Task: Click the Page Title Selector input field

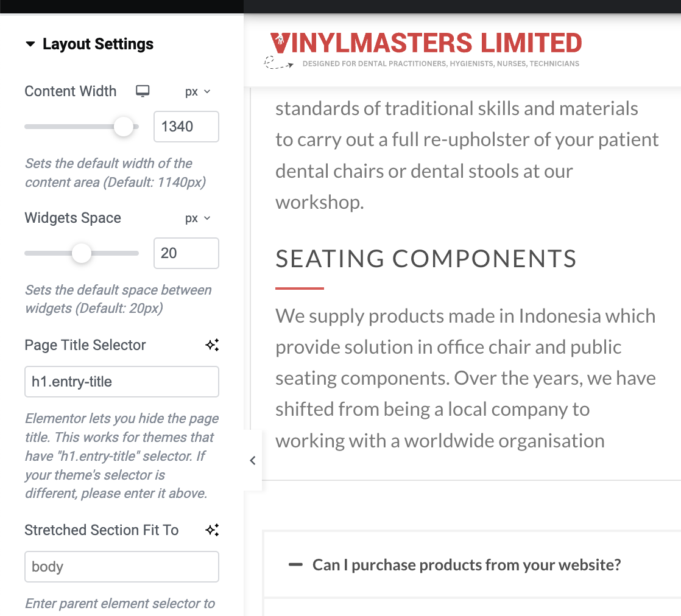Action: tap(121, 382)
